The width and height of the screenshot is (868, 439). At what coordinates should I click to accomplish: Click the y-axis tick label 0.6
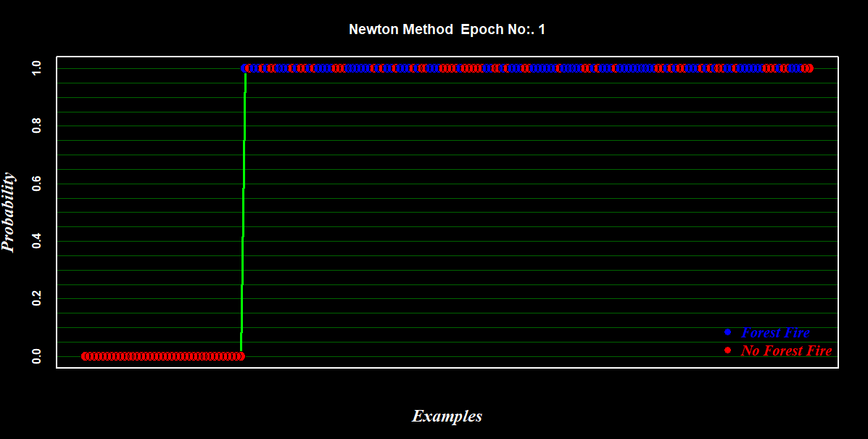37,184
